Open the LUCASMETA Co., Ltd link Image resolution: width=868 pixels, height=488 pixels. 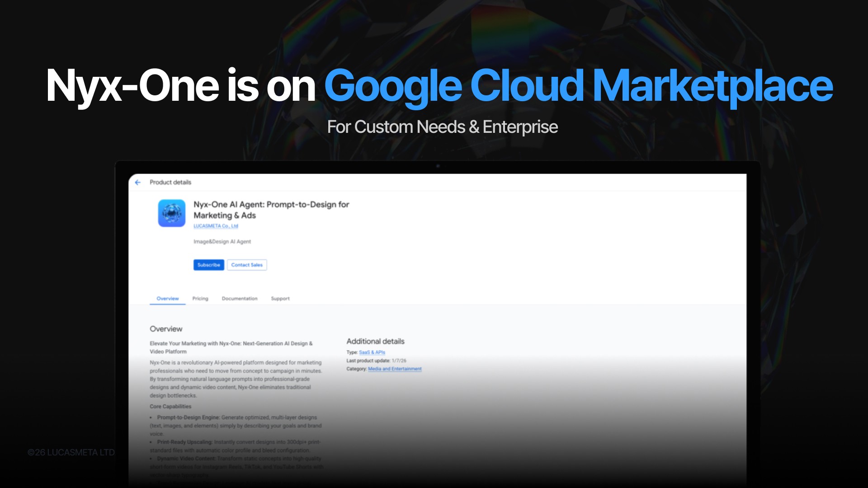click(x=216, y=226)
